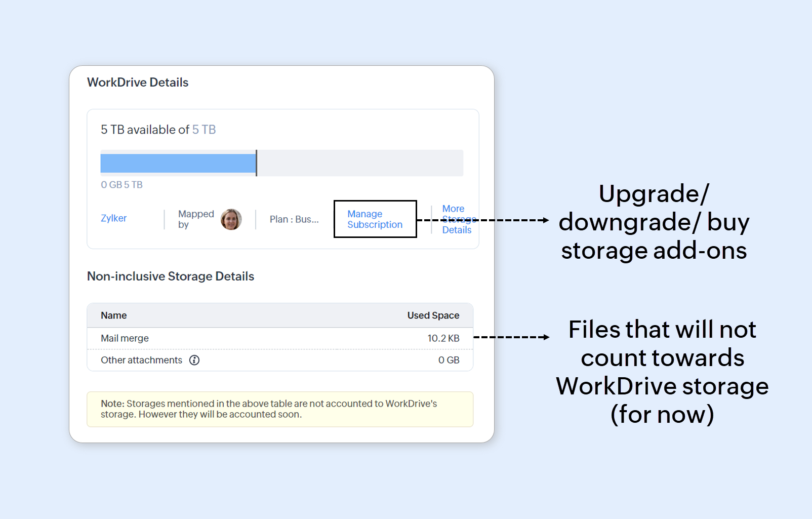The image size is (812, 519).
Task: Click the Used Space column header
Action: click(x=433, y=315)
